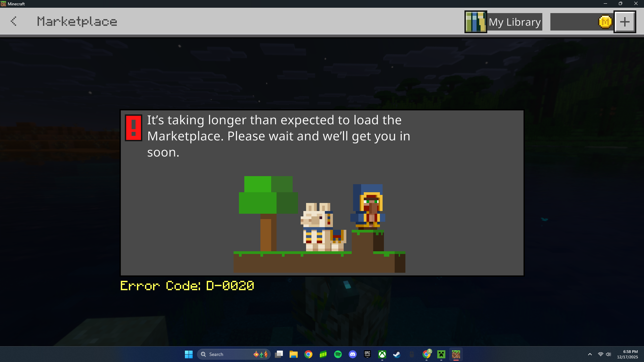Add Minecoins with the plus button
This screenshot has height=362, width=644.
click(x=625, y=22)
